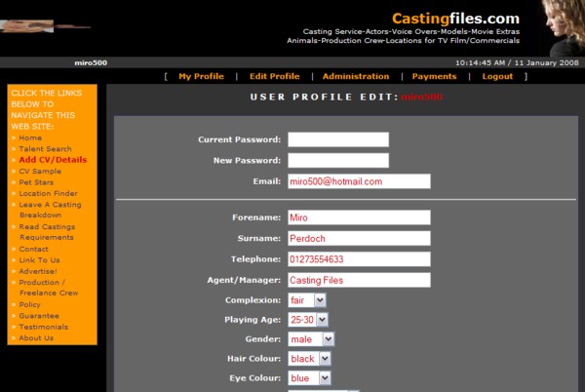Open the Playing Age dropdown showing 25-30

tap(308, 320)
